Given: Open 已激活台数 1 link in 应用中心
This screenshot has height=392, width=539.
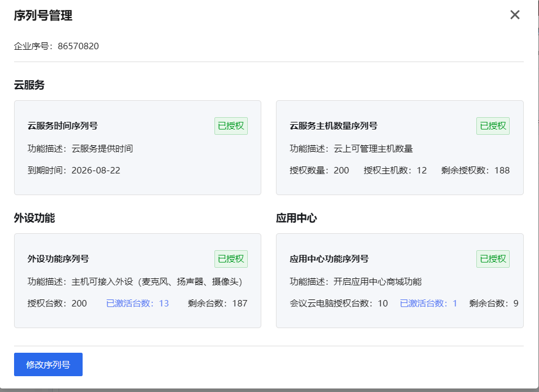Looking at the screenshot, I should [x=428, y=304].
